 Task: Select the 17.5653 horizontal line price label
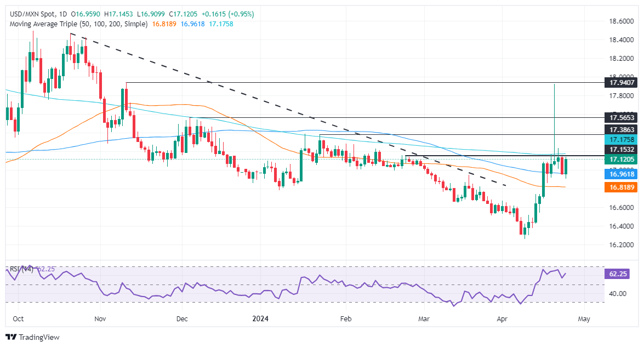tap(622, 117)
